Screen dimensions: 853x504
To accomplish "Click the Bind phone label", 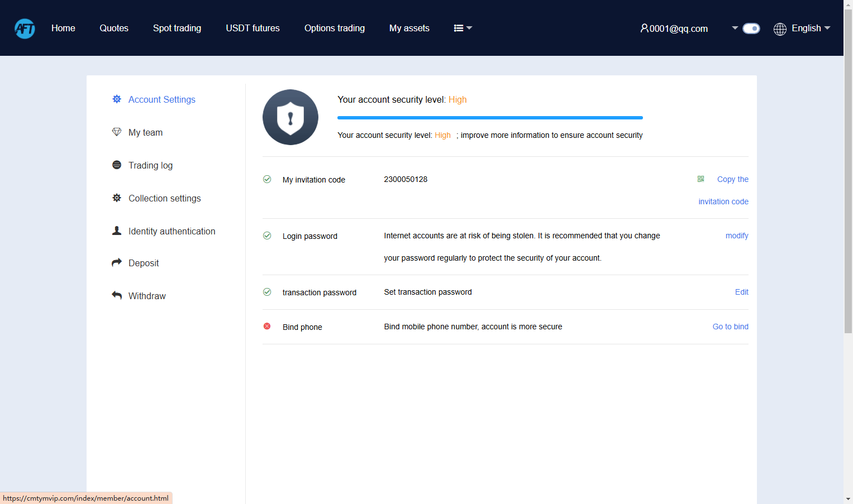I will coord(302,327).
